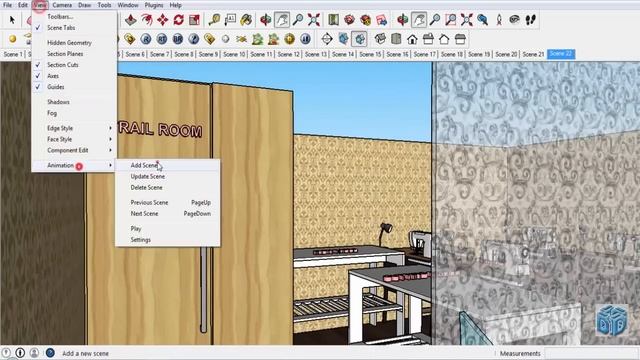Click the blue help icon in status bar
Image resolution: width=640 pixels, height=360 pixels.
[x=50, y=353]
